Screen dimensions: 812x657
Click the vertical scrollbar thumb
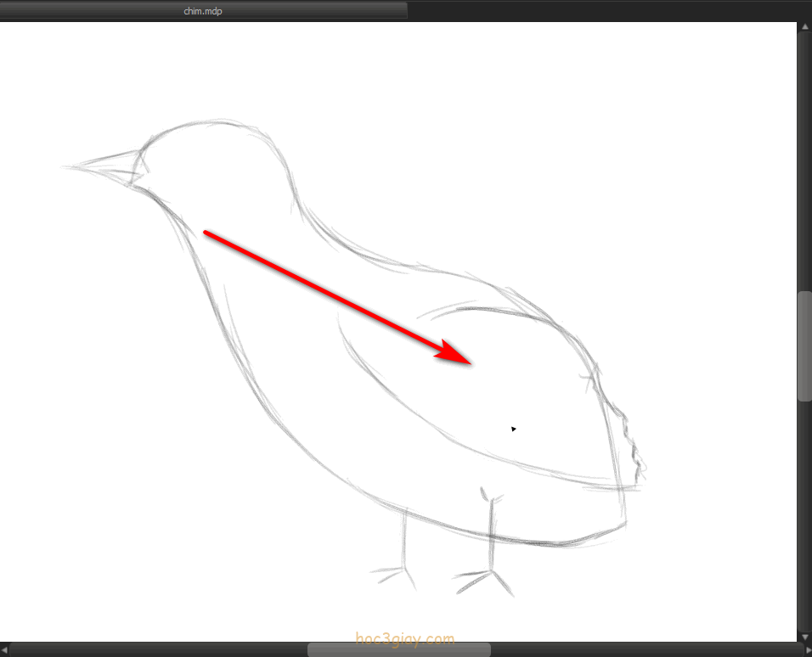pos(804,345)
